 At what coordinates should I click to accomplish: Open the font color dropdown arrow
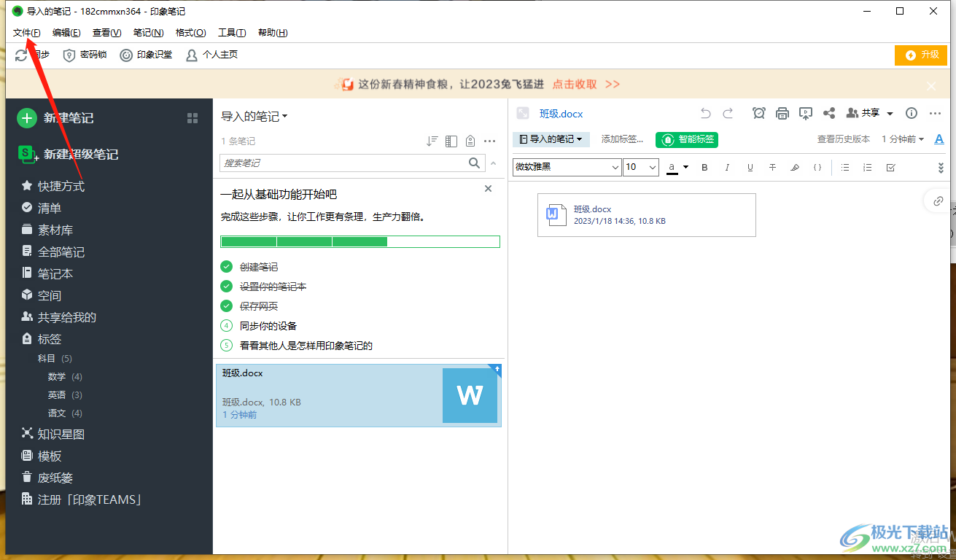click(x=685, y=167)
